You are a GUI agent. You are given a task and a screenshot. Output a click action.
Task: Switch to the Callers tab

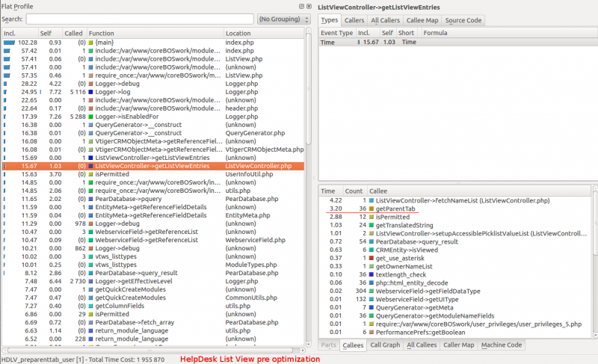(356, 20)
